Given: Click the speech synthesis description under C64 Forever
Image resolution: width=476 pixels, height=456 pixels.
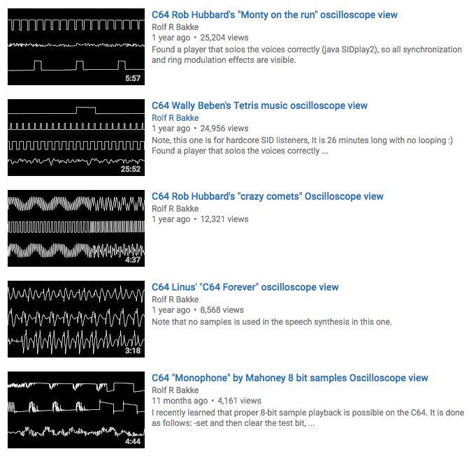Looking at the screenshot, I should pos(271,322).
